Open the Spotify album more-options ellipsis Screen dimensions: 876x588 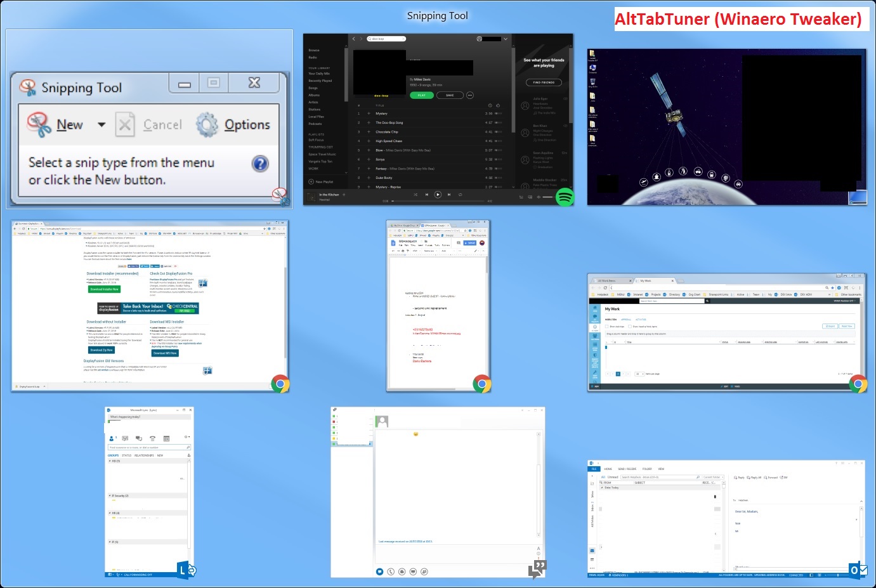point(470,95)
